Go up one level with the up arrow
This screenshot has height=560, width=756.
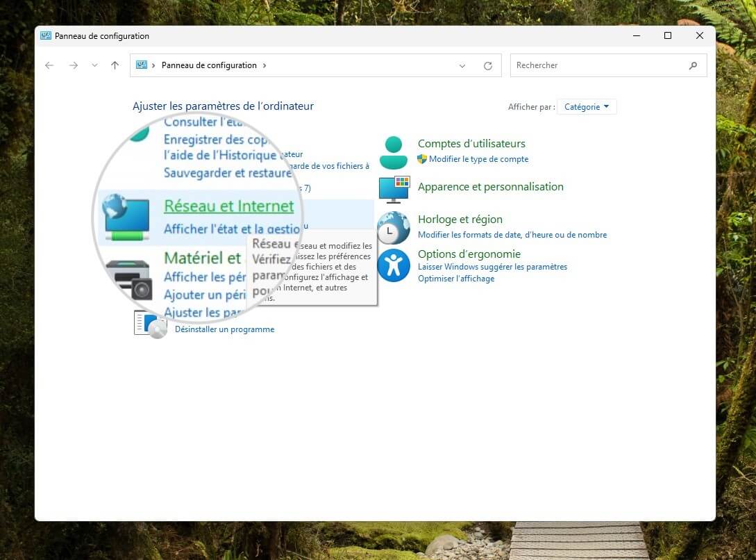pyautogui.click(x=115, y=65)
